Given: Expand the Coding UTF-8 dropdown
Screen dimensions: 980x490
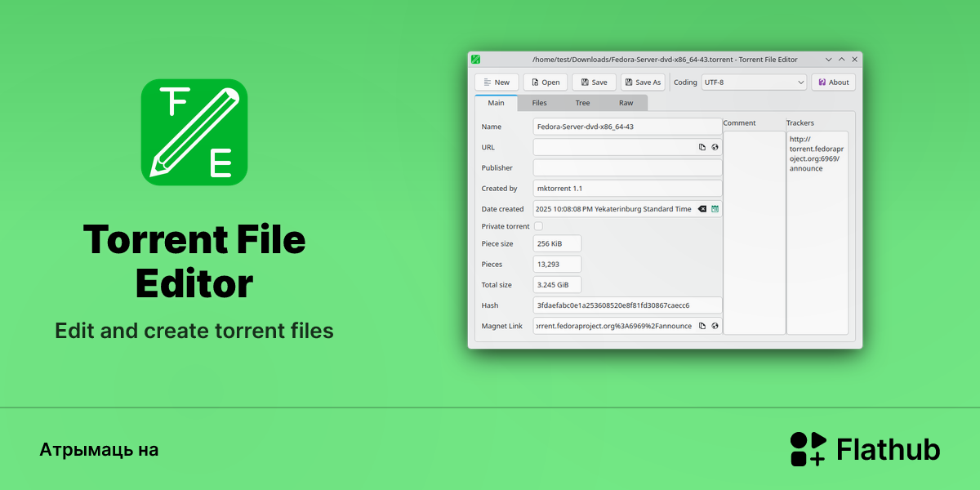Looking at the screenshot, I should click(x=754, y=82).
